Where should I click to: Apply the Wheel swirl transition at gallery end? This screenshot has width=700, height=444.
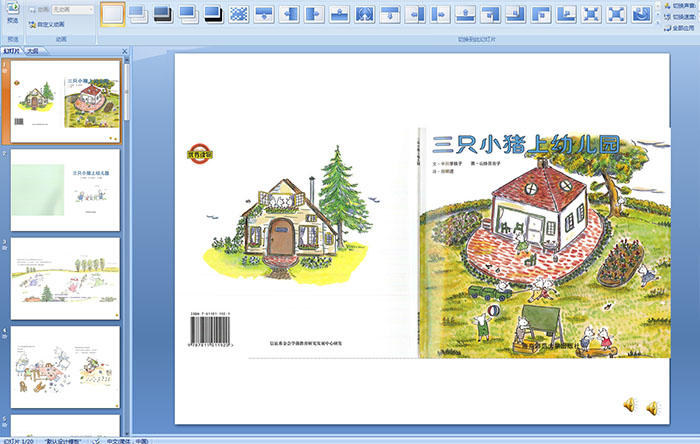click(x=642, y=14)
